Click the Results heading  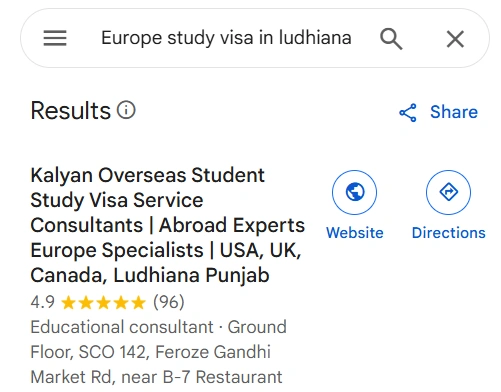[70, 110]
